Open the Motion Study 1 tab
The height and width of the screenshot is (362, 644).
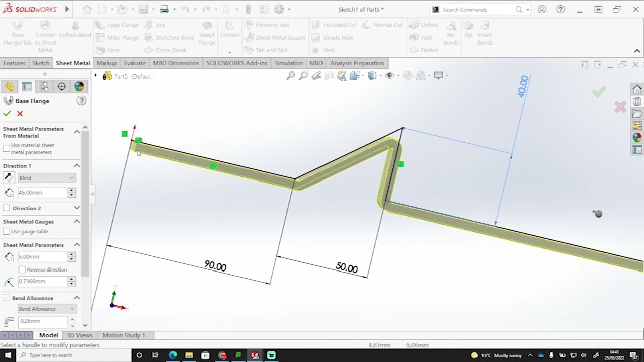[x=124, y=335]
